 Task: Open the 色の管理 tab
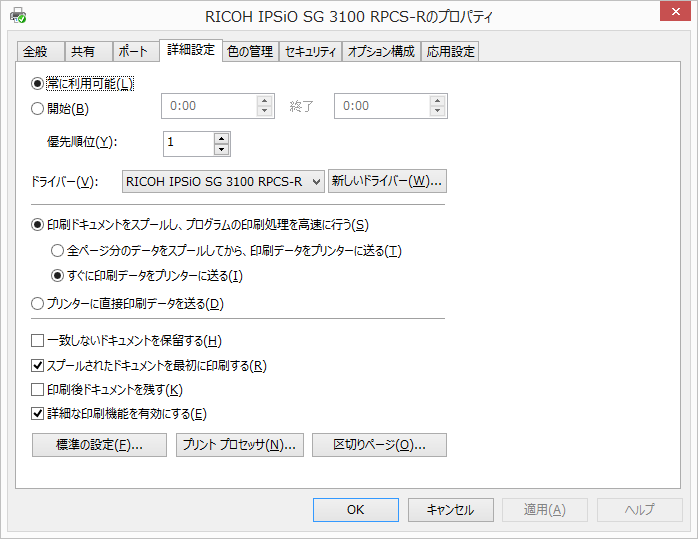coord(250,52)
